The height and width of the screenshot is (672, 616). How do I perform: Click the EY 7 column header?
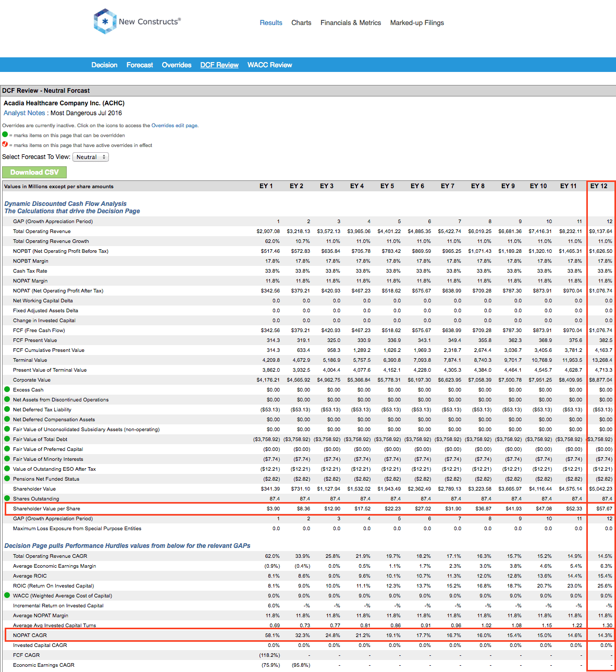(x=448, y=186)
